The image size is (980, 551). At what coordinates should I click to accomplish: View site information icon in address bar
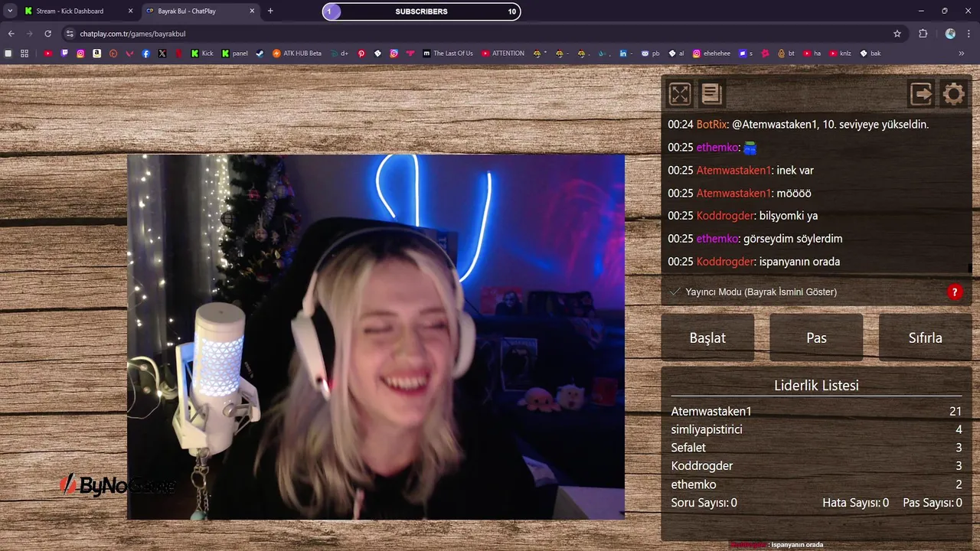point(70,34)
